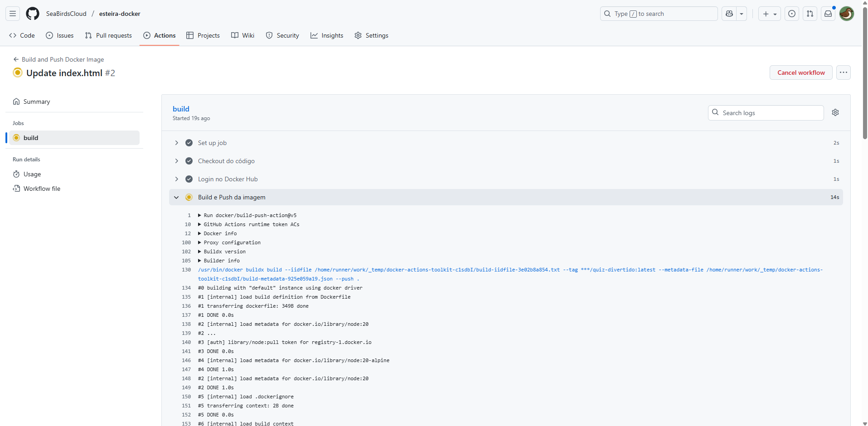Image resolution: width=868 pixels, height=426 pixels.
Task: Open the create new plus menu
Action: (x=770, y=14)
